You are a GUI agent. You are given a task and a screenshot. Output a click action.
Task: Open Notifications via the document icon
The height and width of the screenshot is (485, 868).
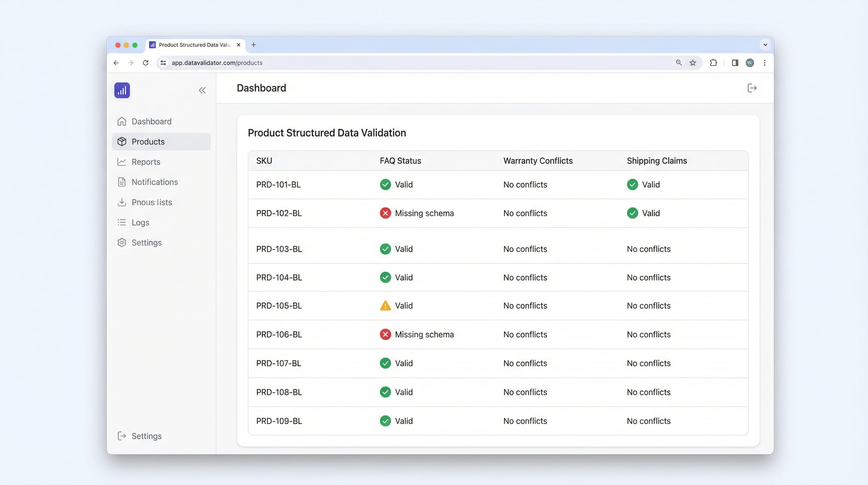click(122, 182)
